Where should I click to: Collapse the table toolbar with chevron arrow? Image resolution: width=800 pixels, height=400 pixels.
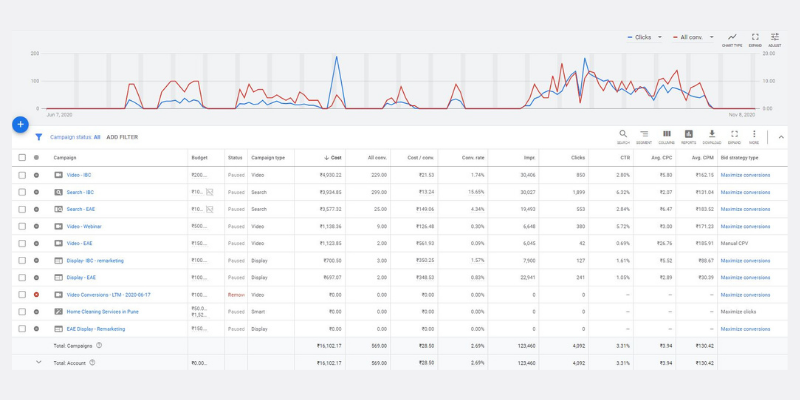click(781, 136)
